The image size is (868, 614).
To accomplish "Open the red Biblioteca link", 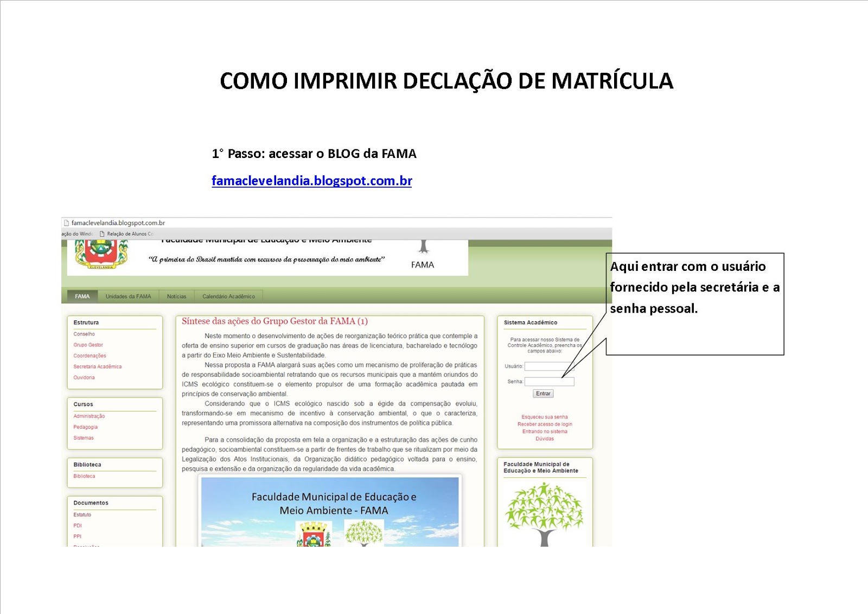I will pyautogui.click(x=84, y=476).
